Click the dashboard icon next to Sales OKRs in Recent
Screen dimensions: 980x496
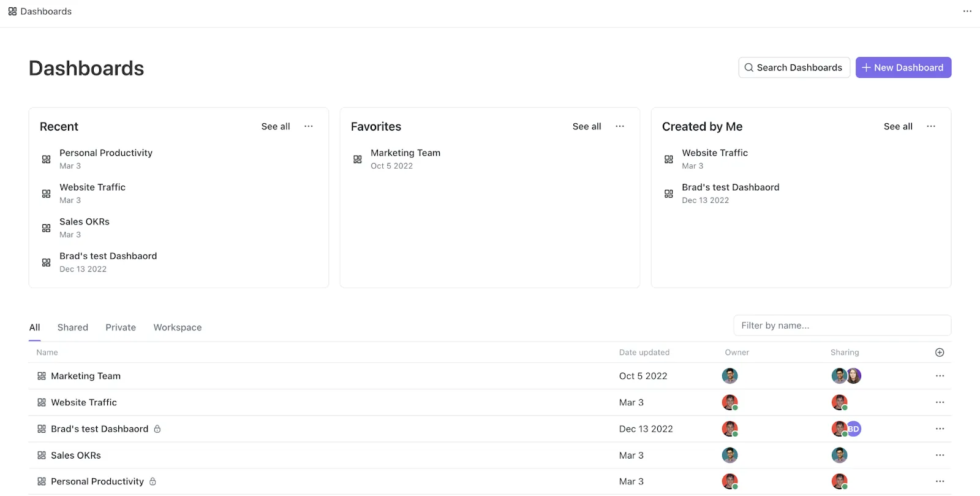[46, 228]
